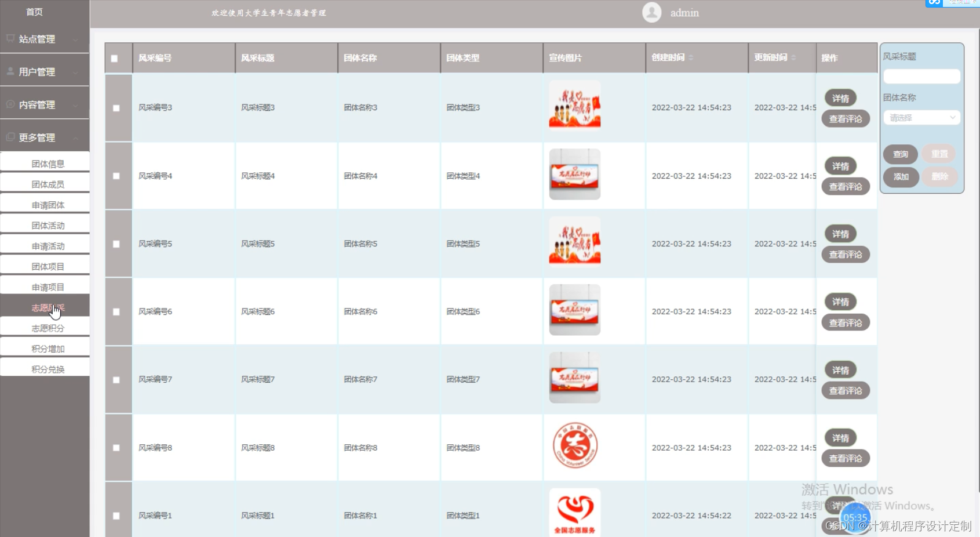Click 查看评论 button for 风采编号3
This screenshot has height=537, width=980.
pyautogui.click(x=846, y=118)
